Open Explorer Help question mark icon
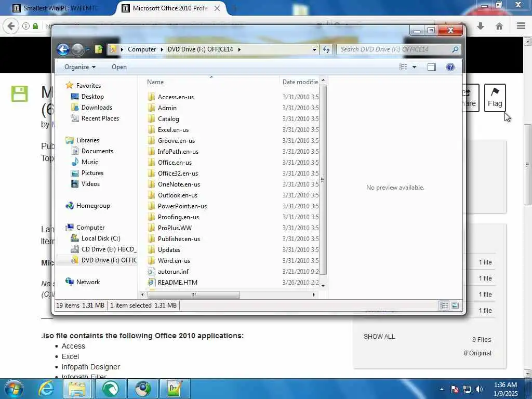Image resolution: width=532 pixels, height=399 pixels. coord(450,67)
